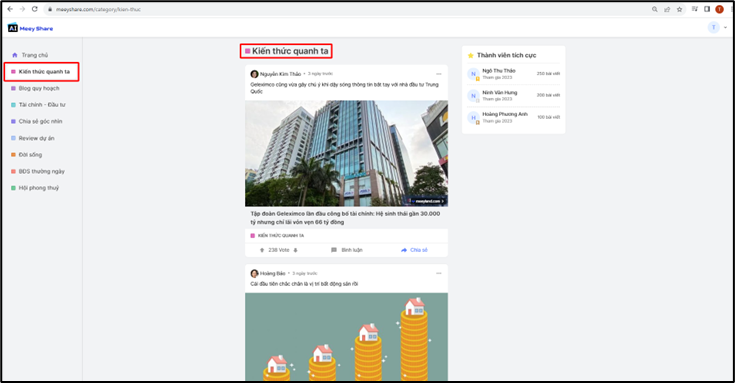This screenshot has height=383, width=735.
Task: Click Ninh Văn Hưng's avatar icon
Action: tap(473, 96)
